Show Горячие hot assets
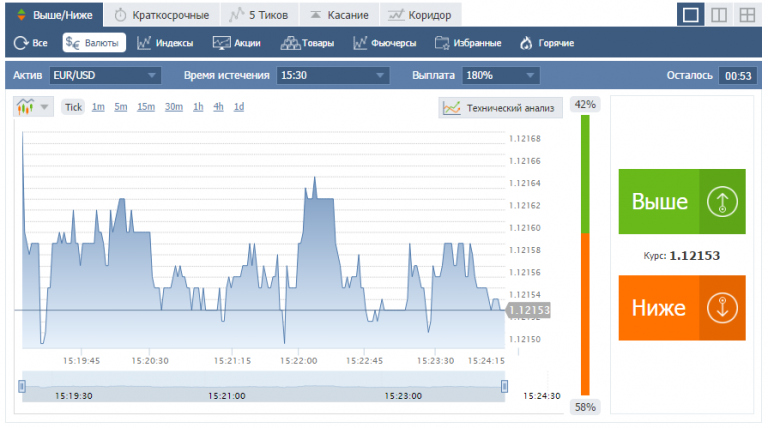The height and width of the screenshot is (428, 768). pyautogui.click(x=547, y=43)
